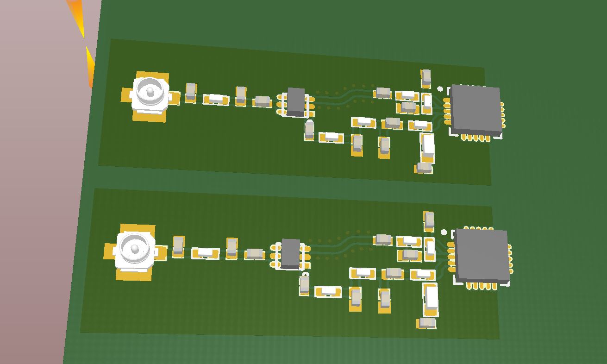
Task: Select the component just left of upper six-pin IC
Action: 263,101
